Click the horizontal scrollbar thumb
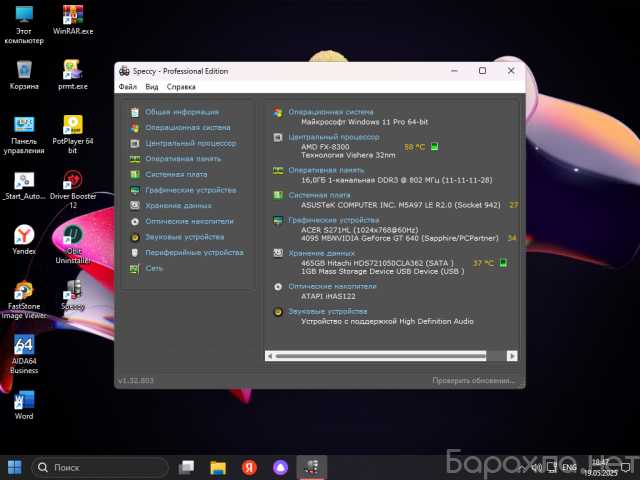The height and width of the screenshot is (480, 640). (x=380, y=356)
